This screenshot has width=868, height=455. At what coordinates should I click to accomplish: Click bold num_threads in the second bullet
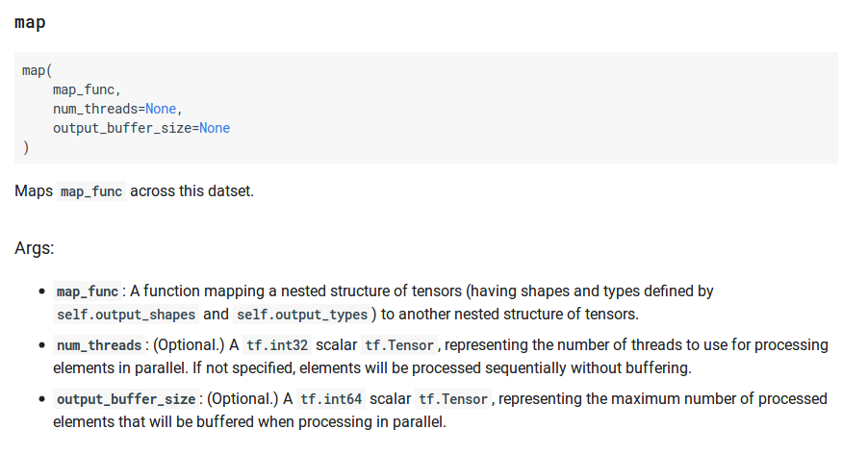pos(99,345)
